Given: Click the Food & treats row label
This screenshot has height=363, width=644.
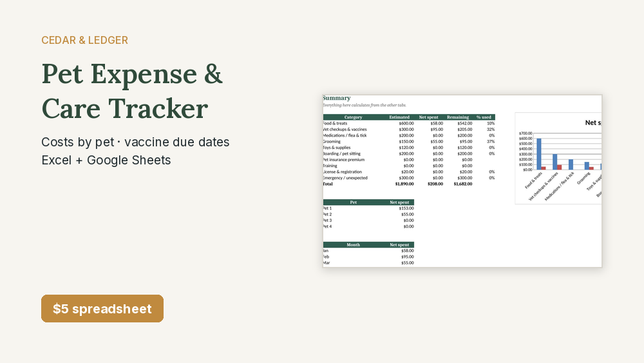Looking at the screenshot, I should 335,123.
